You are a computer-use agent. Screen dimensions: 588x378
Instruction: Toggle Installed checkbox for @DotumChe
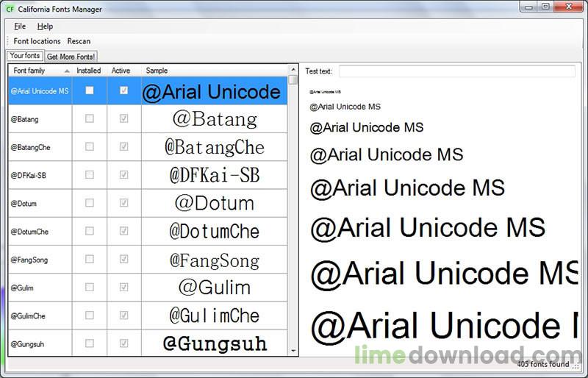(89, 231)
